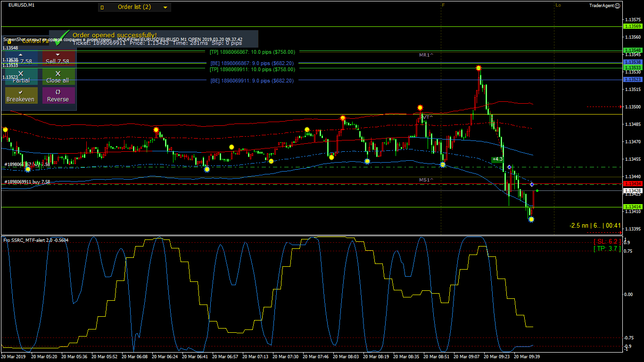Click the +4.3 profit label
The width and height of the screenshot is (644, 362).
pos(497,159)
